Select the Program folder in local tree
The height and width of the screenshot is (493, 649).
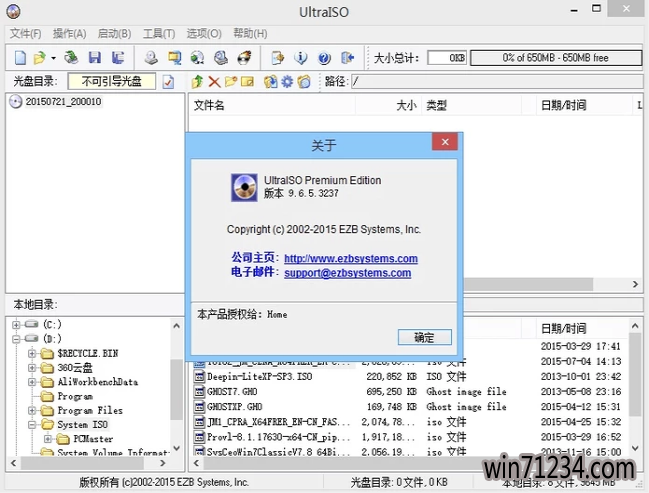[x=75, y=396]
